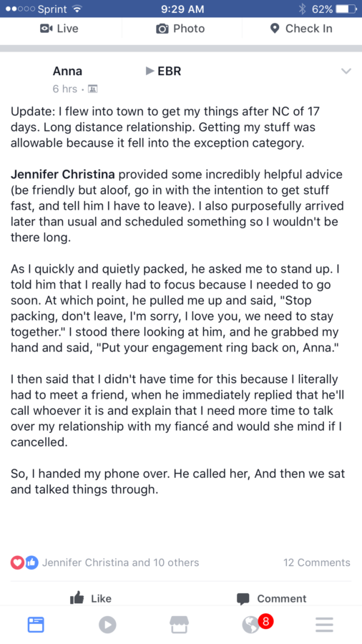Tap the group audience icon beside 6 hrs

(x=93, y=89)
